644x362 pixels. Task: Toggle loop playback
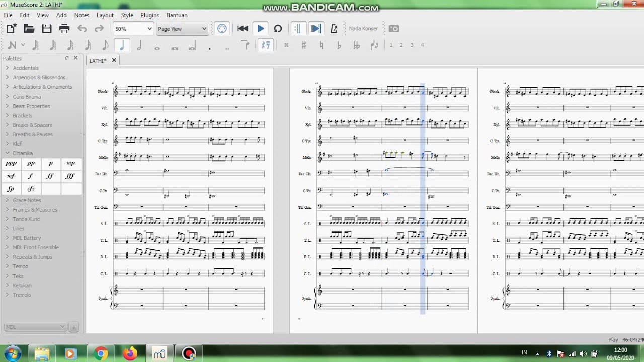pyautogui.click(x=278, y=29)
